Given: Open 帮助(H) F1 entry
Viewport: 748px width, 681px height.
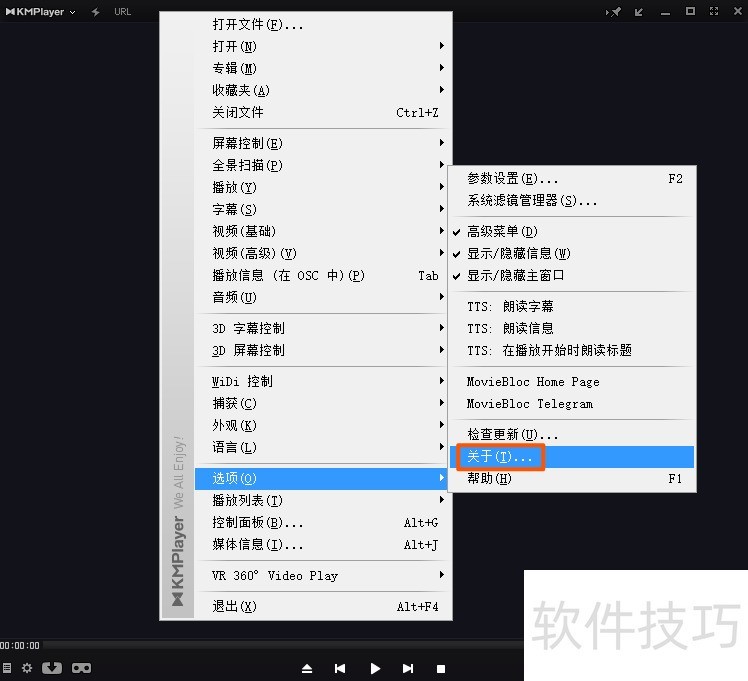Looking at the screenshot, I should coord(572,478).
